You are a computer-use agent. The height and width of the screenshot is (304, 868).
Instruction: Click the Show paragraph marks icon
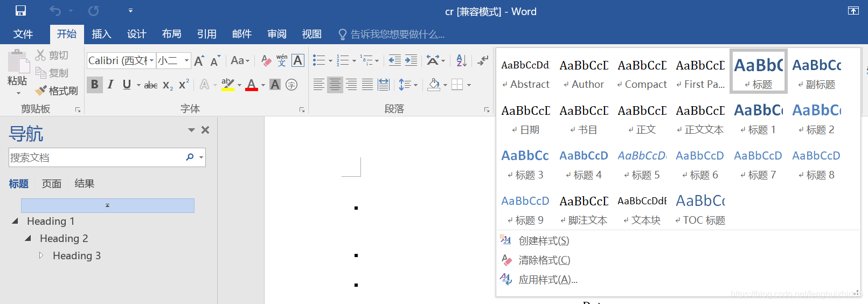(483, 60)
